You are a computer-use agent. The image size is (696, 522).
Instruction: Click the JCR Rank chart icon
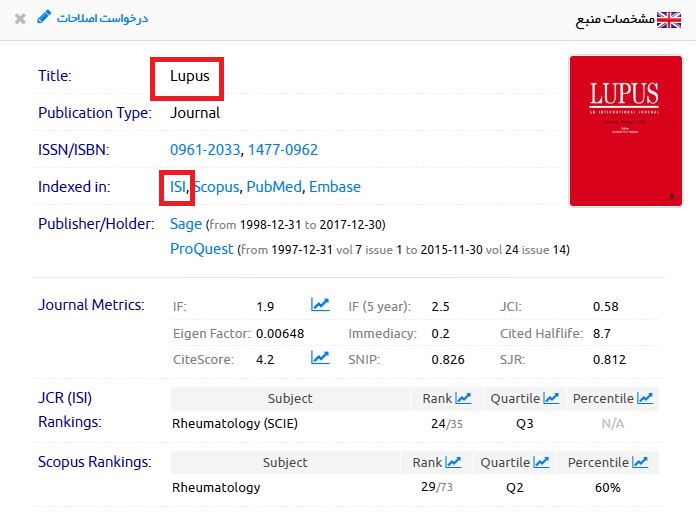coord(463,398)
